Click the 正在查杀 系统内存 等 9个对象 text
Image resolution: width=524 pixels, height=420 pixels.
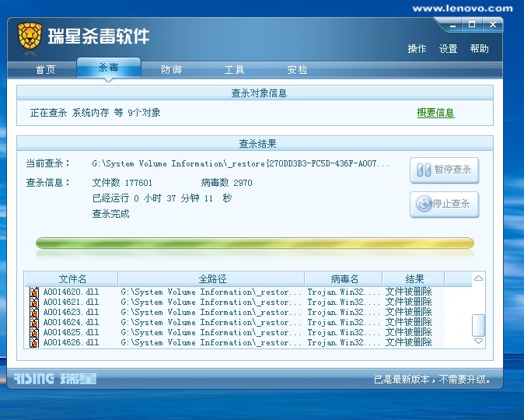coord(96,113)
